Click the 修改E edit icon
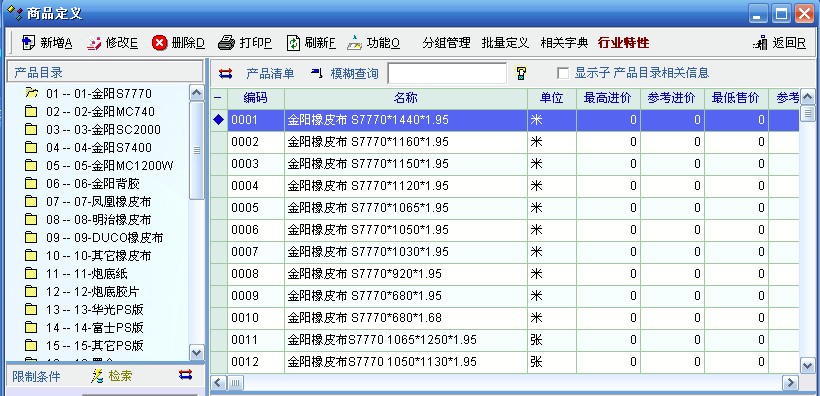The image size is (820, 396). (94, 43)
